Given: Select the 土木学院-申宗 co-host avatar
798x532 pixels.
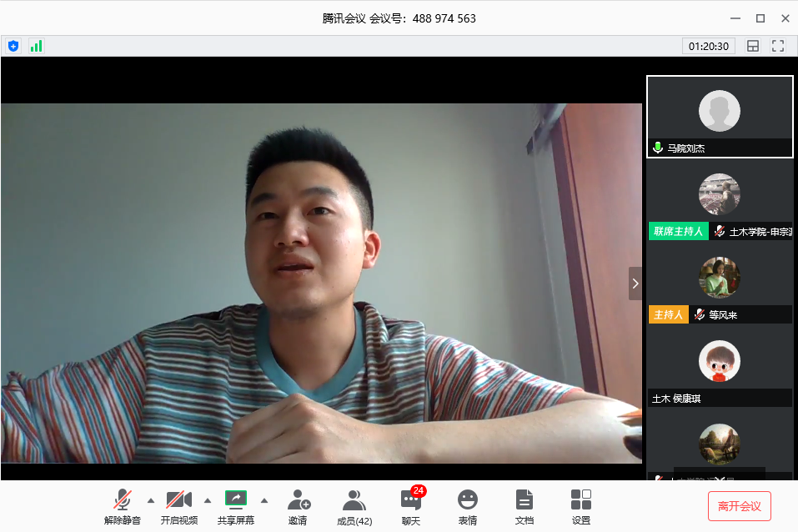Looking at the screenshot, I should pyautogui.click(x=719, y=194).
